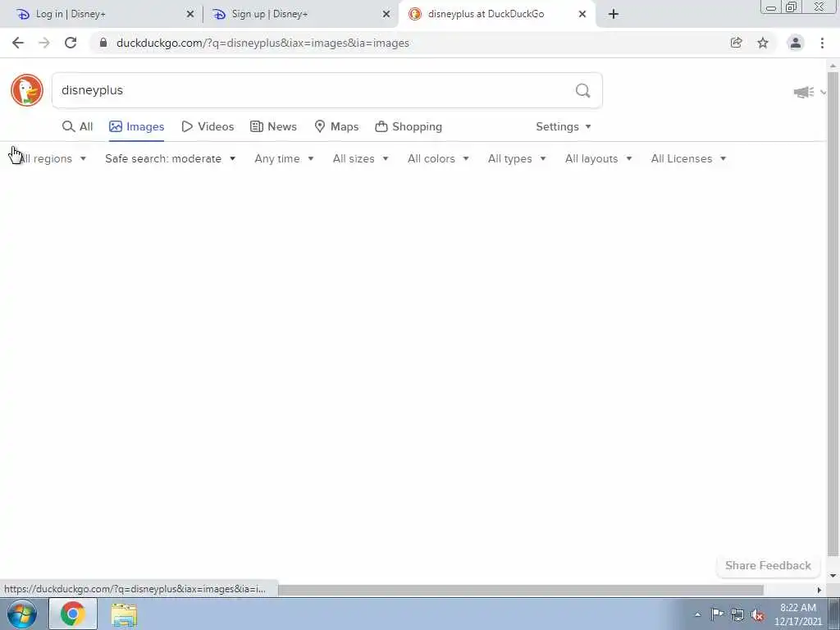Click the vertical page scrollbar

tap(833, 313)
